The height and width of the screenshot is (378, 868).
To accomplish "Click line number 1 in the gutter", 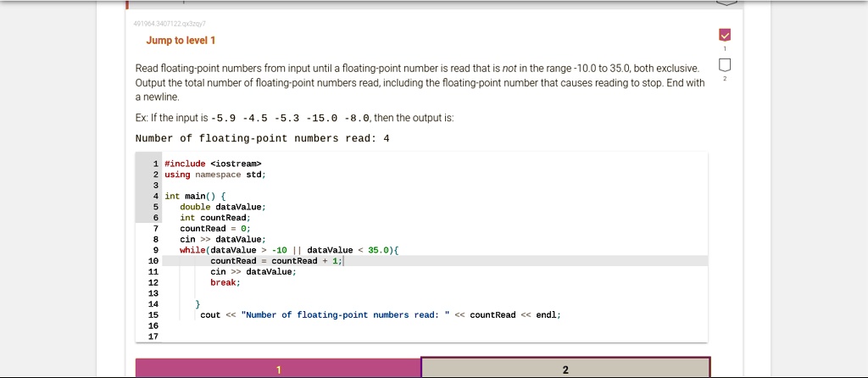I will [155, 164].
